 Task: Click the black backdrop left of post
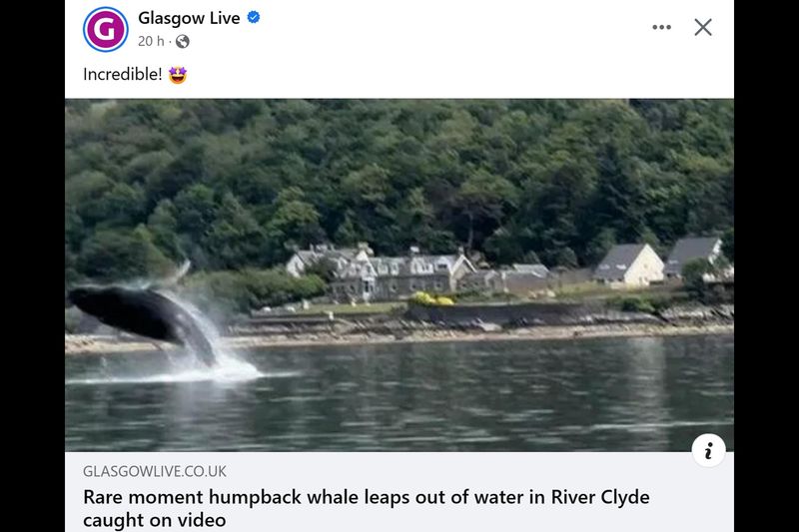(33, 266)
